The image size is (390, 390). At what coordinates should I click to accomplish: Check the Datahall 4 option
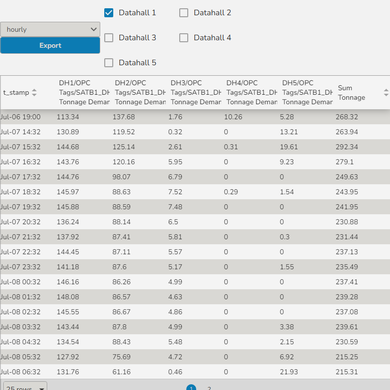[184, 38]
